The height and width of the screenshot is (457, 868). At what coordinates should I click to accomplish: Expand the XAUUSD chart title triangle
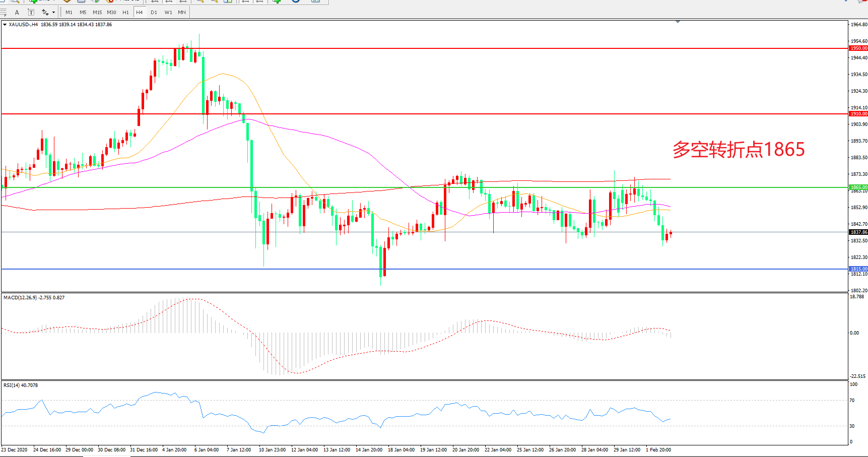pos(5,25)
